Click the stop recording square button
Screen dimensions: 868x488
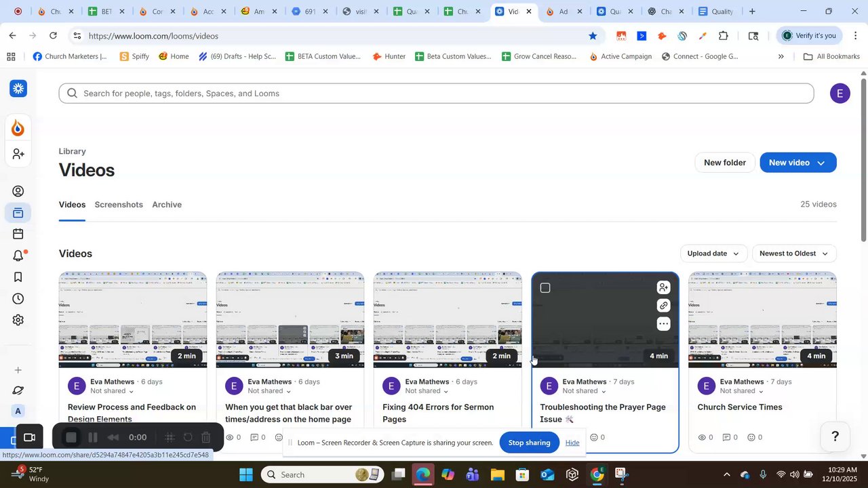[71, 438]
